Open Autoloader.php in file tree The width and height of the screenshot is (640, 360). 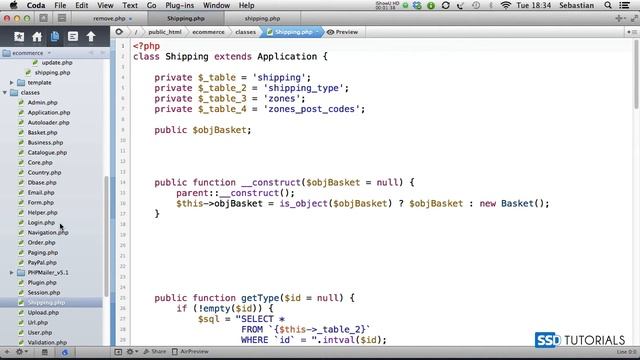tap(48, 122)
